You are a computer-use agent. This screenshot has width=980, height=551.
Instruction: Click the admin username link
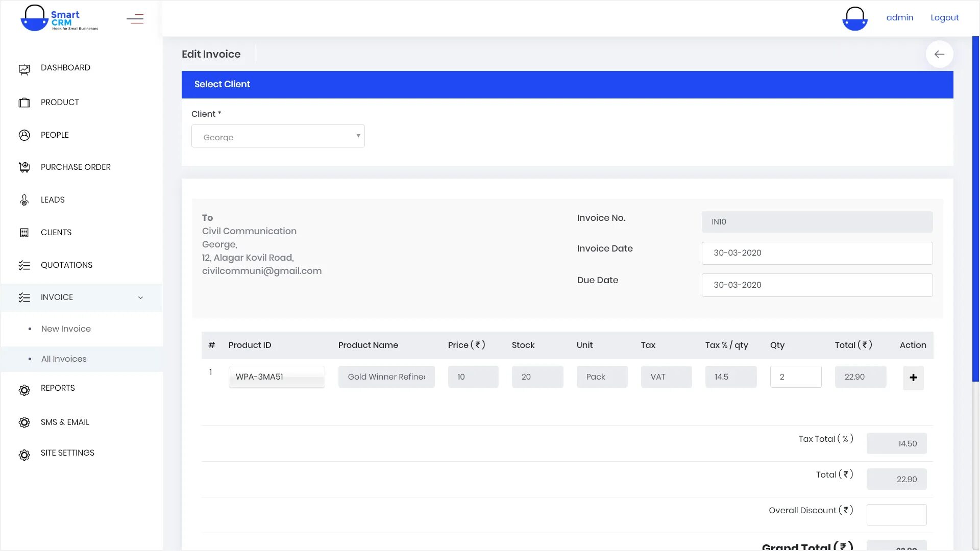[899, 17]
